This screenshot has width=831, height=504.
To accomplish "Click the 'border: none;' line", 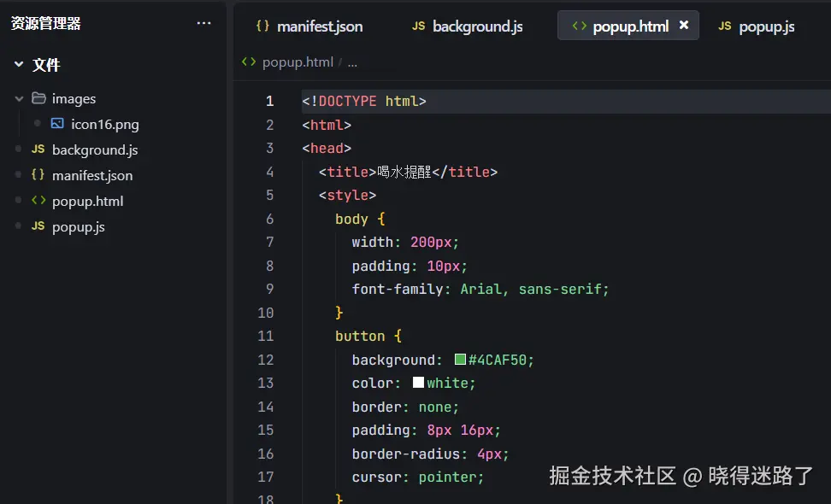I will click(x=405, y=407).
